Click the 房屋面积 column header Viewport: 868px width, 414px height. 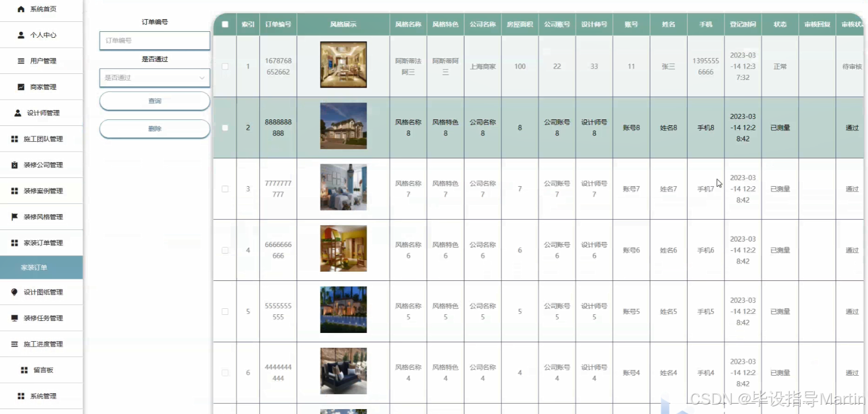point(520,24)
